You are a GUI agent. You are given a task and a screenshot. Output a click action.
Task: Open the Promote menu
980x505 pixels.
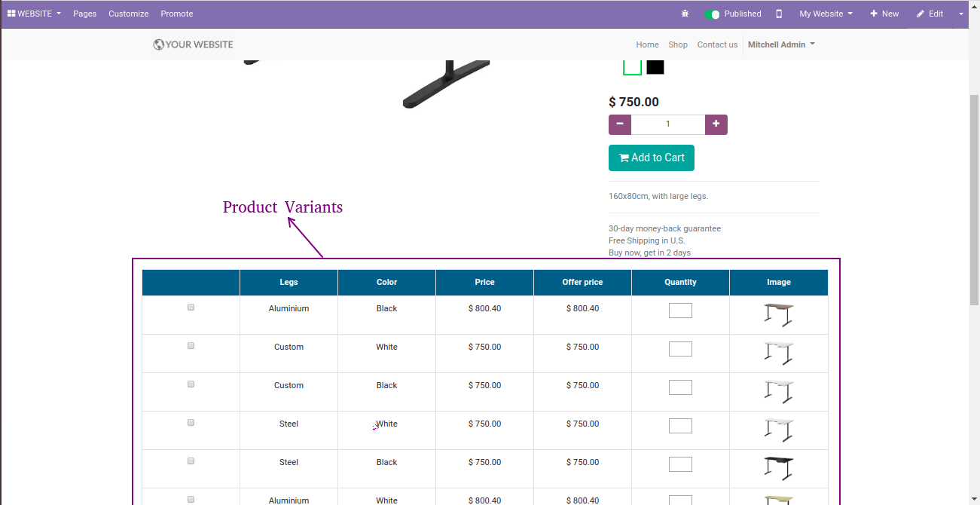click(177, 14)
